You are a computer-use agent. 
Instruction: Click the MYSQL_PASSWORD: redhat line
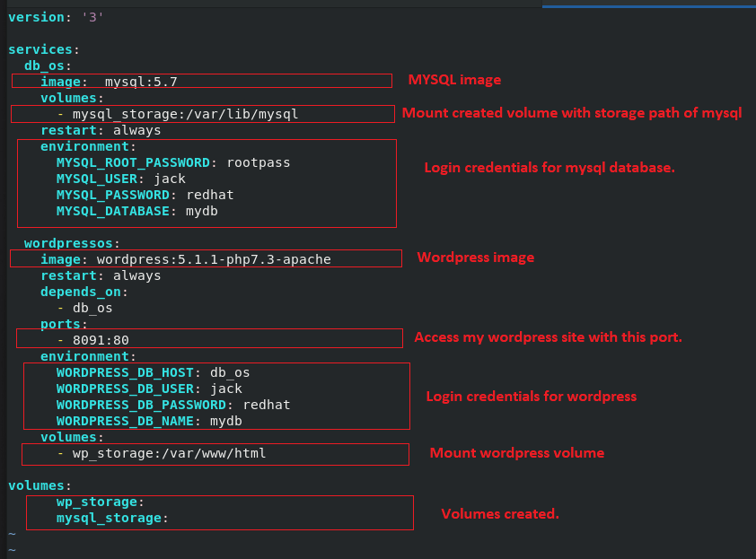coord(145,195)
